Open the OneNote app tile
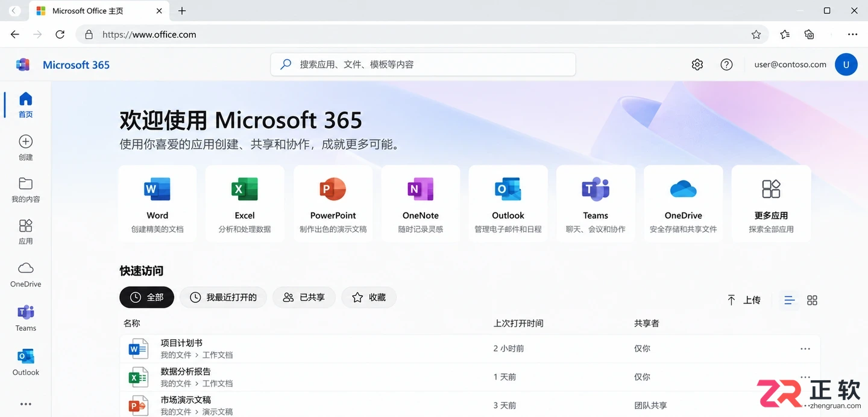 click(x=421, y=203)
